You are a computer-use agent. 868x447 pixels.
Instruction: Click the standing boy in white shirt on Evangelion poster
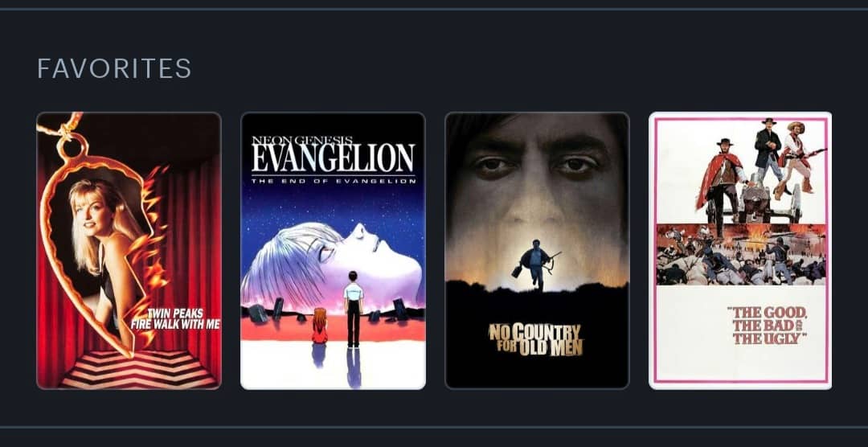click(353, 309)
